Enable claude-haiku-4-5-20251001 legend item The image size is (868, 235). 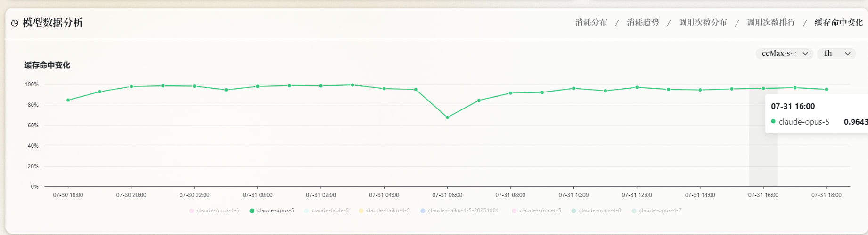tap(459, 210)
